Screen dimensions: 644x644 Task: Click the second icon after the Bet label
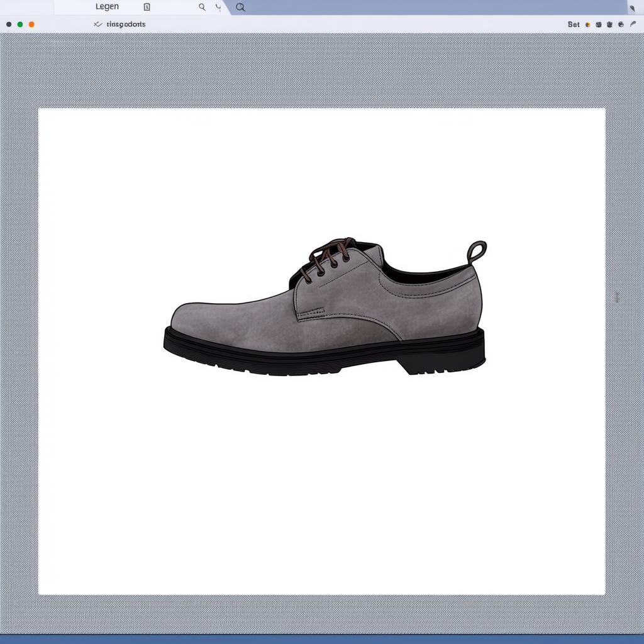[x=599, y=25]
